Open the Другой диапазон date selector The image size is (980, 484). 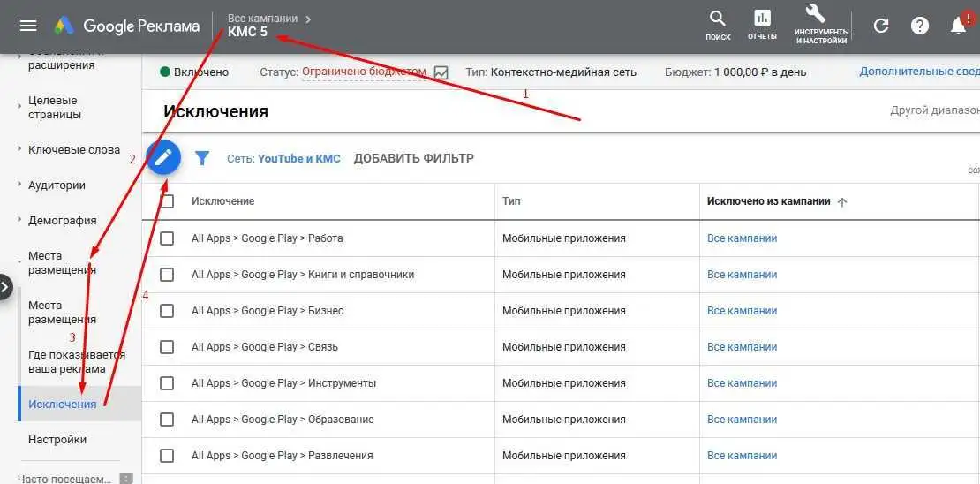(934, 110)
